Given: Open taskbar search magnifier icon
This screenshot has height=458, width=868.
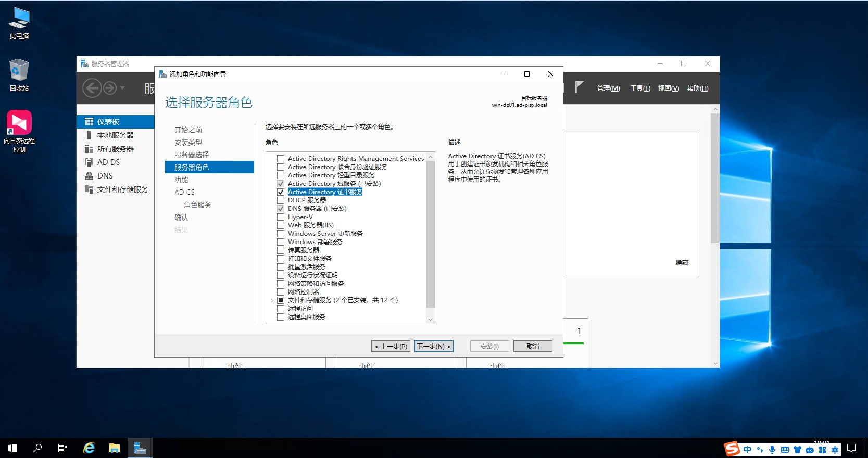Looking at the screenshot, I should click(x=37, y=448).
